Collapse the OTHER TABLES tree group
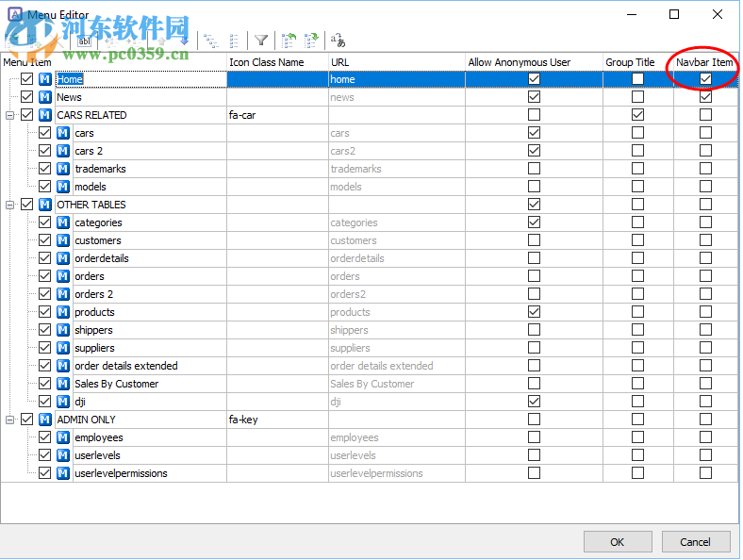The image size is (743, 560). [x=9, y=205]
